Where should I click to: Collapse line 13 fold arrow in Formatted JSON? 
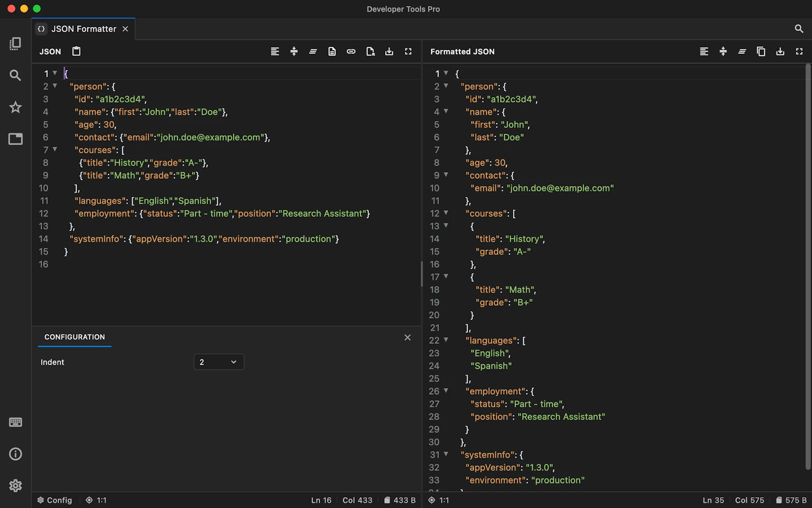[446, 226]
